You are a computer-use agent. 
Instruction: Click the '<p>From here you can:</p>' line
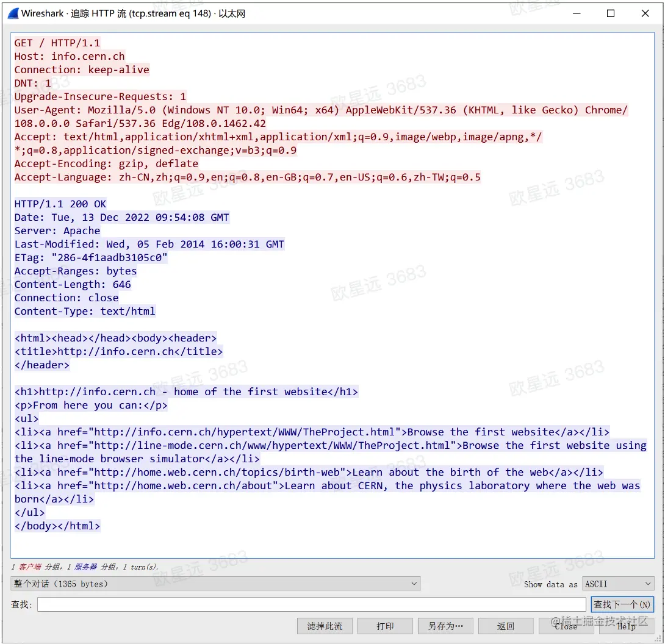pyautogui.click(x=91, y=406)
